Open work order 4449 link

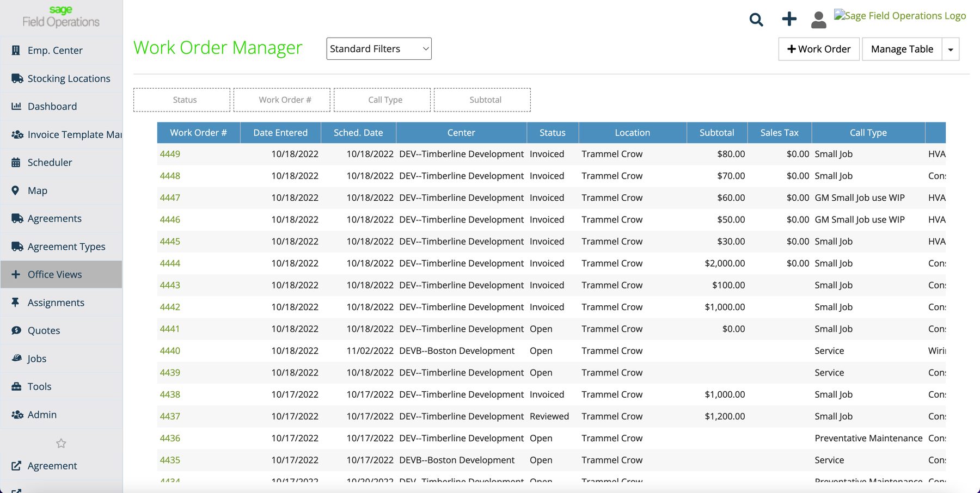[170, 154]
